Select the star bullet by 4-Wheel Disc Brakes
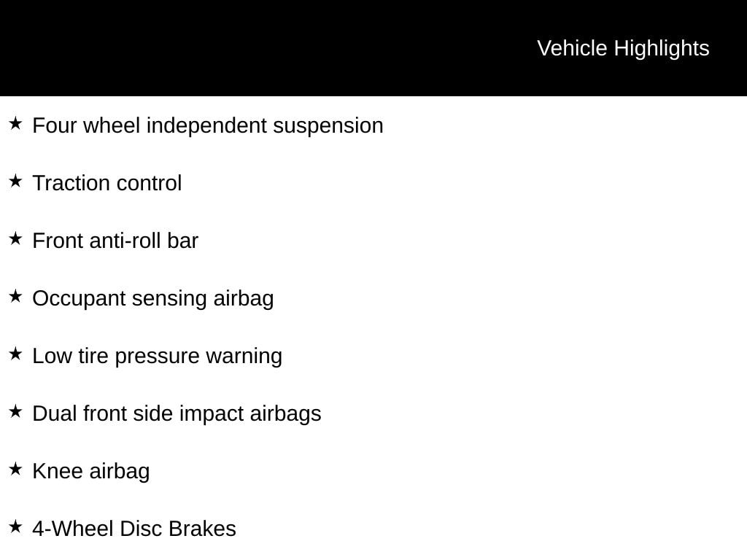The image size is (747, 560). (x=15, y=526)
